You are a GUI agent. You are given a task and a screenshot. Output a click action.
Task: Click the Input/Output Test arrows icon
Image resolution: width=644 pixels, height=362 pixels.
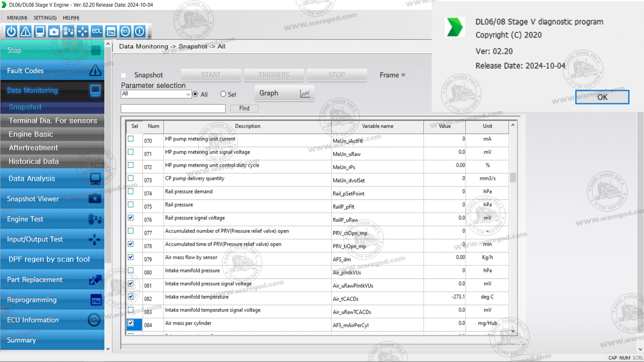(82, 31)
